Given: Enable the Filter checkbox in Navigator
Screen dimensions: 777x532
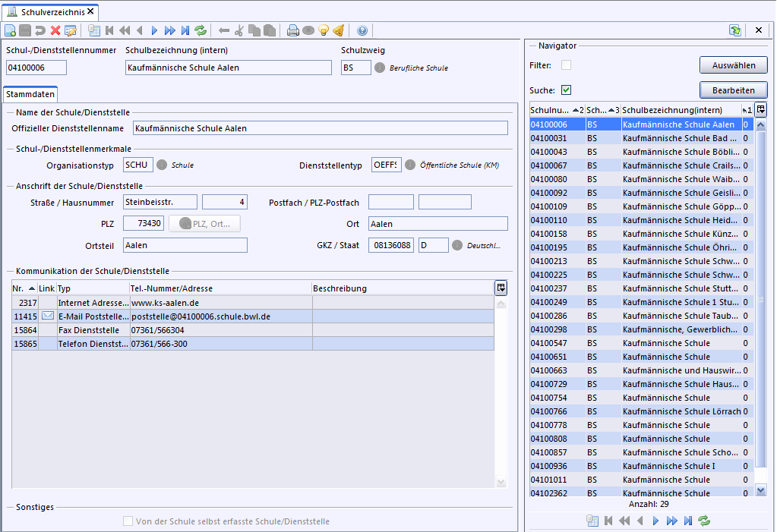Looking at the screenshot, I should point(566,65).
